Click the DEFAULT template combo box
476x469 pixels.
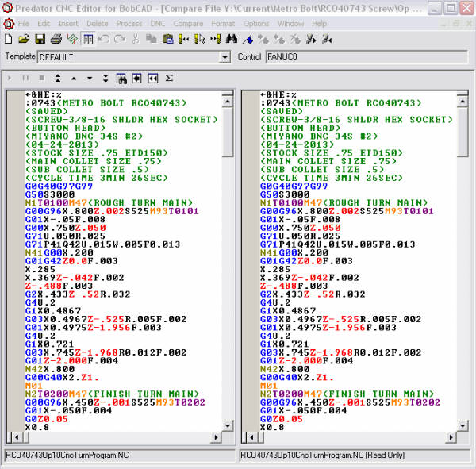pos(133,57)
